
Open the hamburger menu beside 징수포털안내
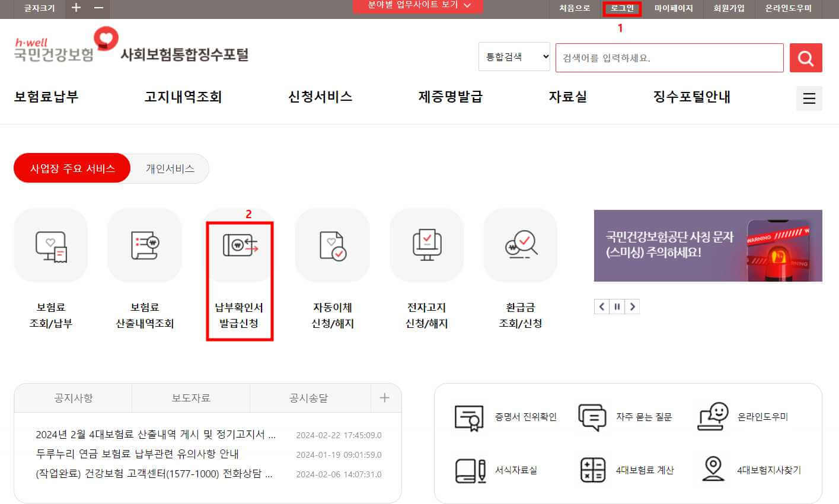(809, 98)
